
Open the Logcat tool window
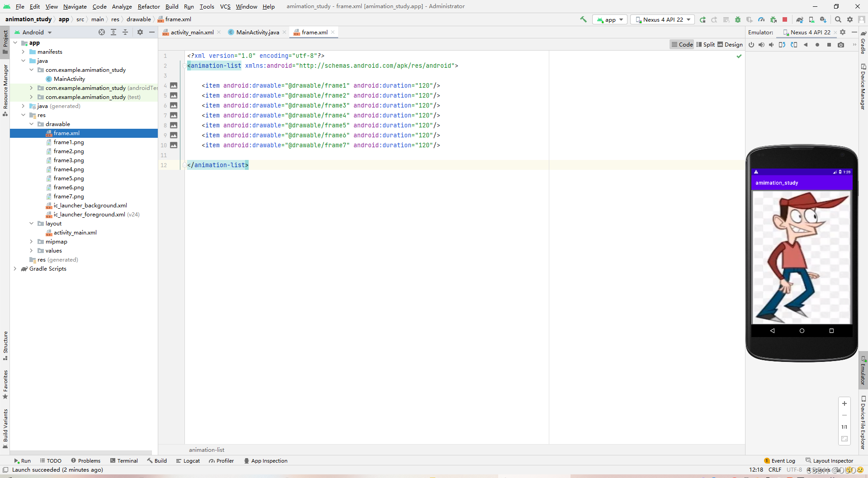point(188,461)
